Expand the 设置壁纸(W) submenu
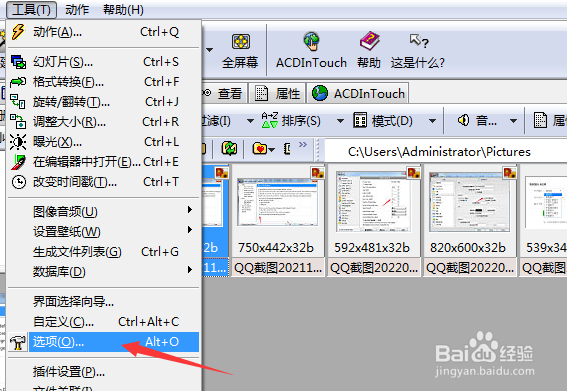567x391 pixels. pos(103,231)
